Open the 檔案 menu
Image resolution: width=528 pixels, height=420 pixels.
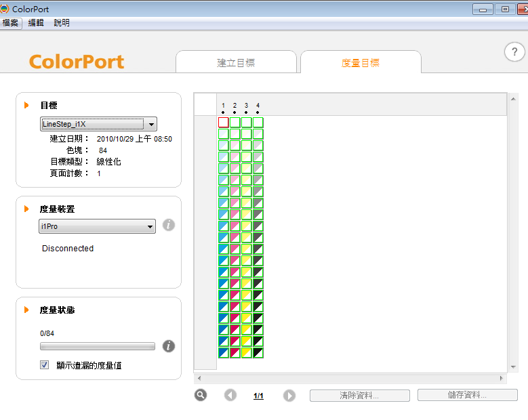coord(10,23)
